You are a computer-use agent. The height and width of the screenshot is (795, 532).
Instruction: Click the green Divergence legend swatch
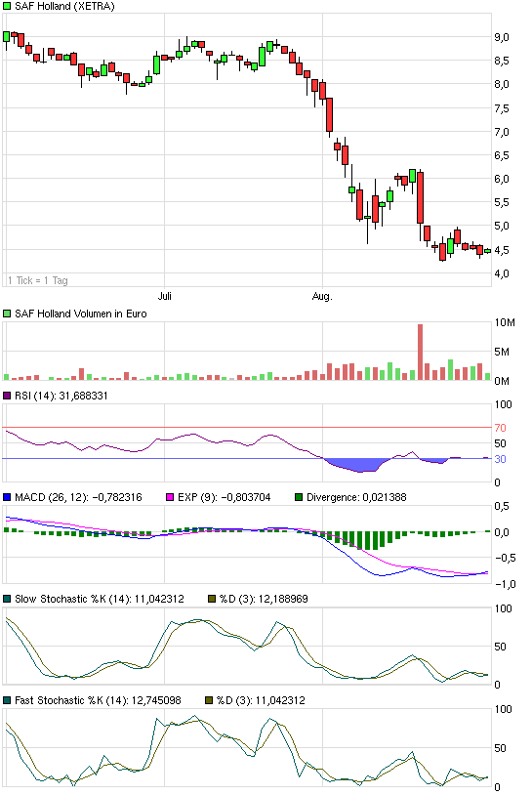point(299,497)
